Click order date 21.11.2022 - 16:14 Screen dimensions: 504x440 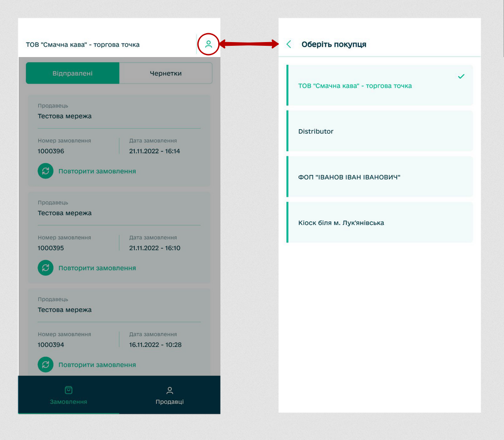pyautogui.click(x=154, y=151)
